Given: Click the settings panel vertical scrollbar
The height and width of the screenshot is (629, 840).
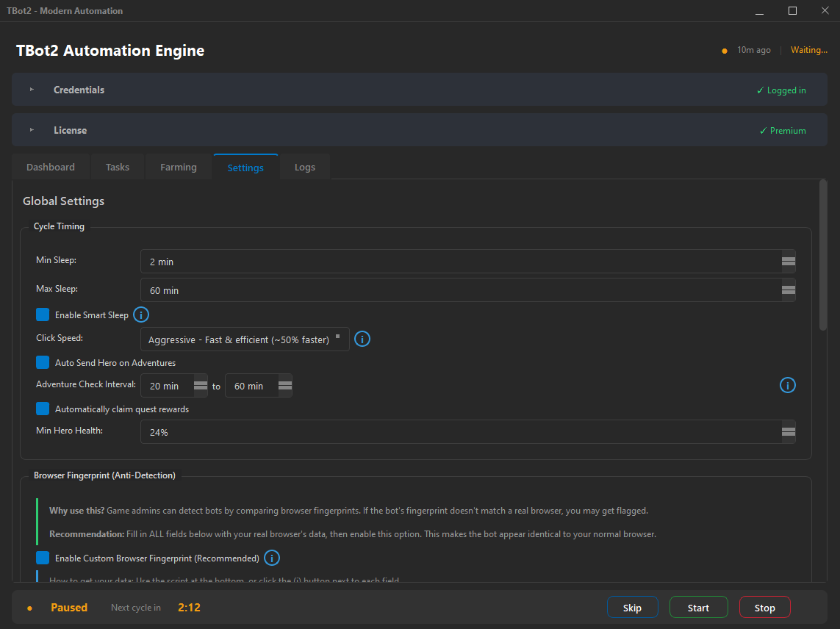Looking at the screenshot, I should click(x=823, y=257).
